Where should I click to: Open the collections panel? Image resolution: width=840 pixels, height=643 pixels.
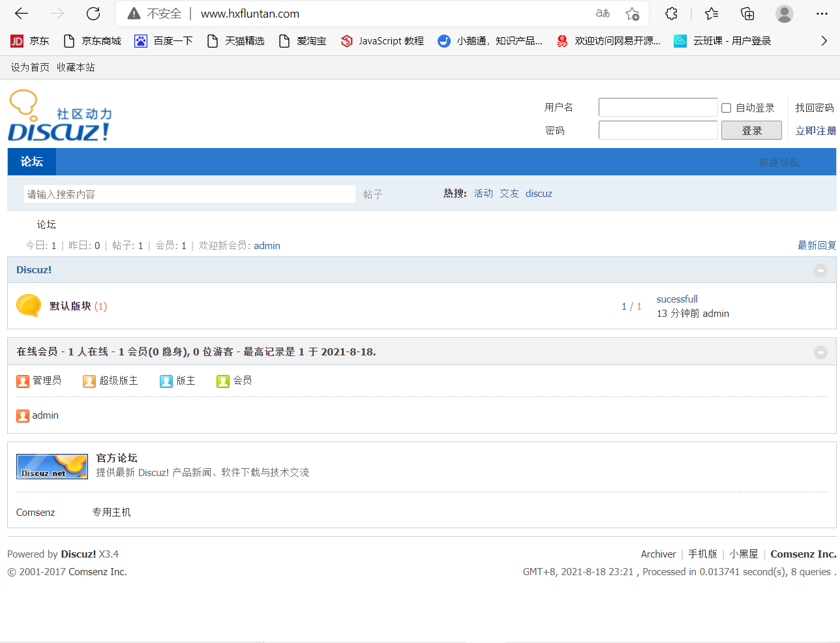(x=747, y=14)
